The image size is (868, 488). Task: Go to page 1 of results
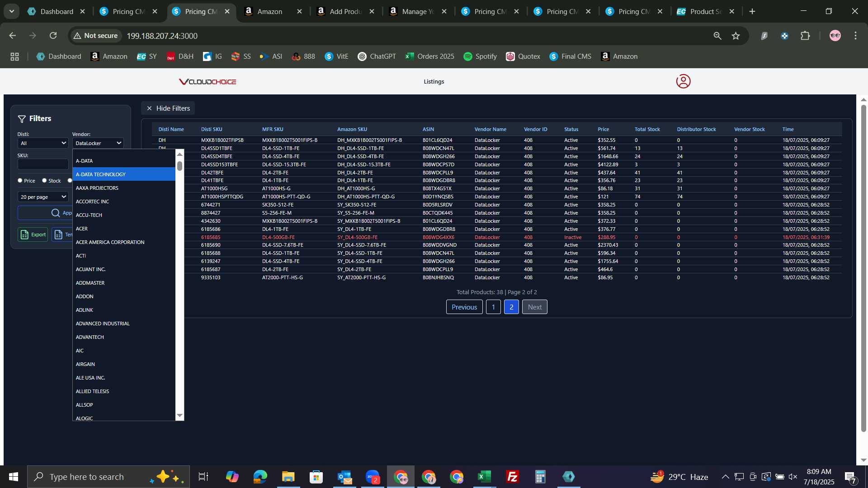(493, 307)
